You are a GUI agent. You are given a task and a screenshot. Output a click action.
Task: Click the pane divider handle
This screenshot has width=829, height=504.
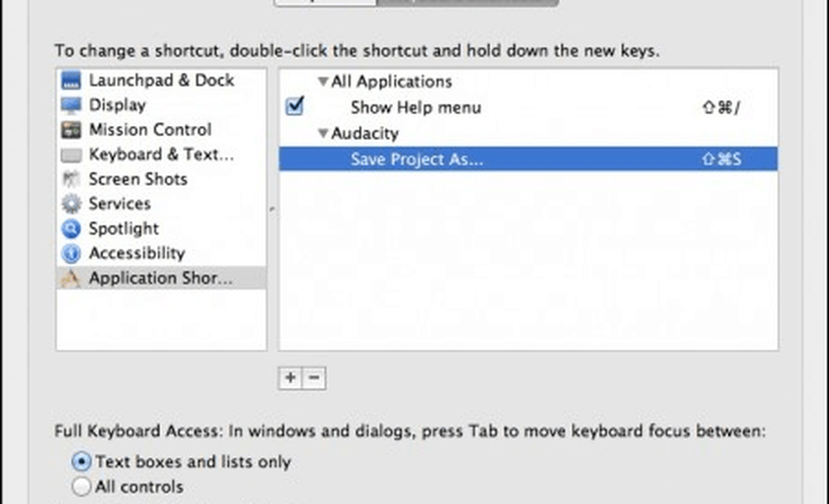273,209
